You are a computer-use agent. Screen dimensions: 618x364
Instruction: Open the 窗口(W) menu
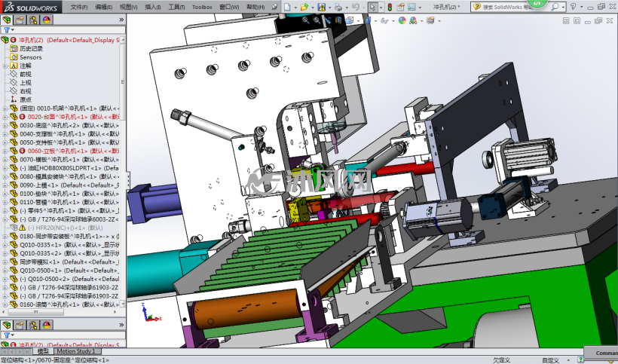(x=229, y=7)
